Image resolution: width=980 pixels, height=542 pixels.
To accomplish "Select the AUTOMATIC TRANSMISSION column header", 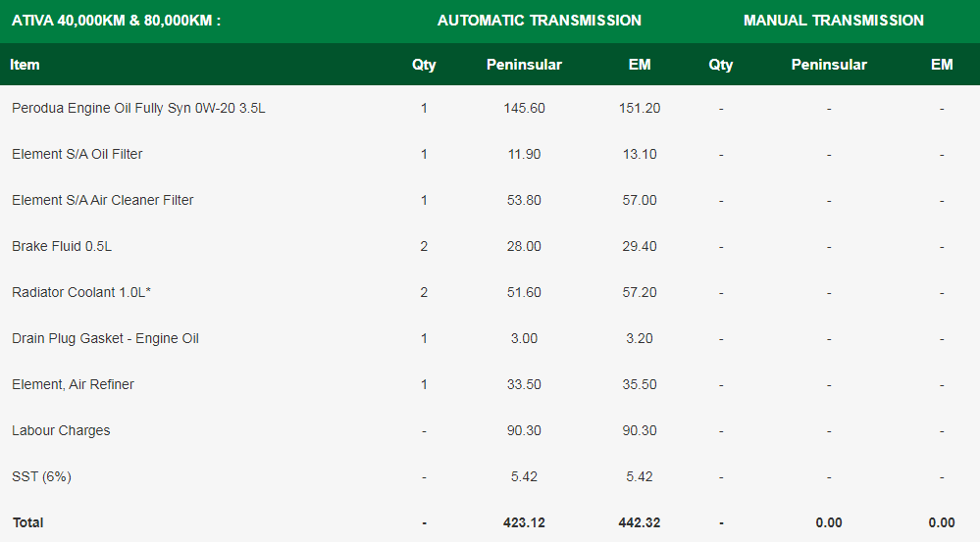I will (539, 21).
